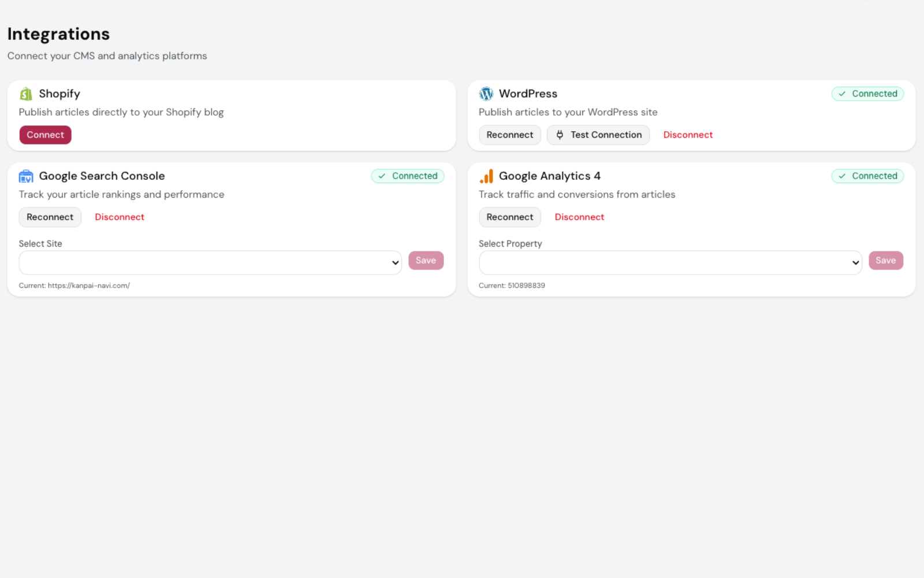The height and width of the screenshot is (578, 924).
Task: Save the selected Analytics property
Action: pos(886,260)
